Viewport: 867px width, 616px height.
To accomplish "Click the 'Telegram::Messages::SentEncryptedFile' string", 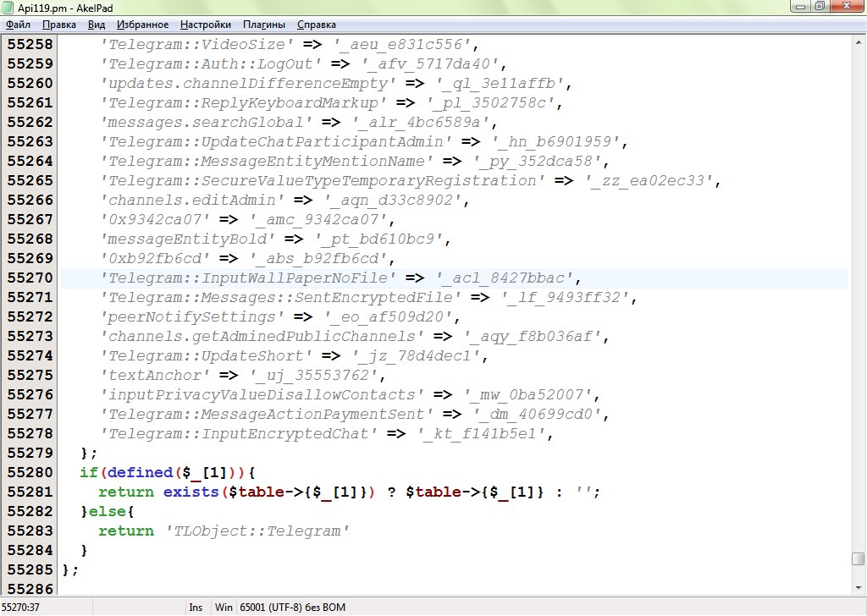I will point(279,297).
